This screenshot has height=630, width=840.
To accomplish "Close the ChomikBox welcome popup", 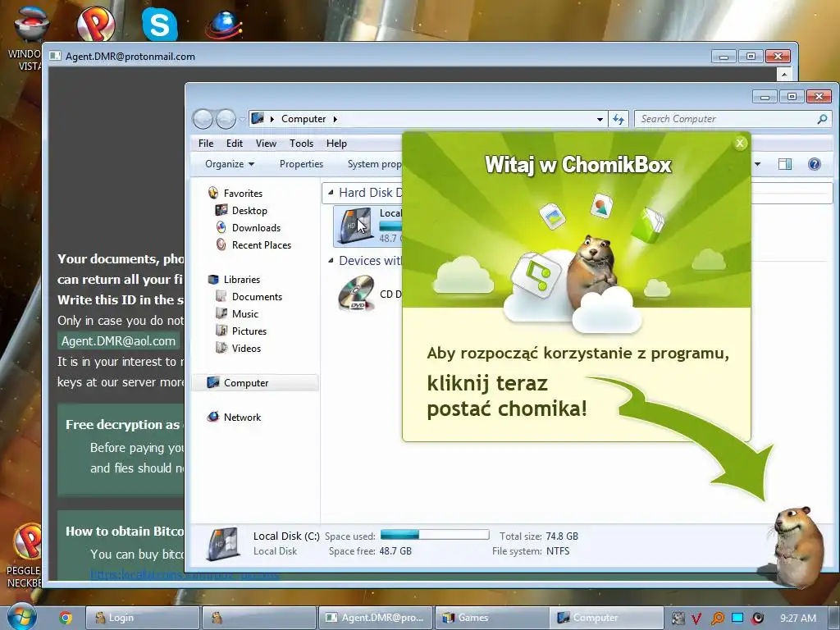I will coord(740,143).
